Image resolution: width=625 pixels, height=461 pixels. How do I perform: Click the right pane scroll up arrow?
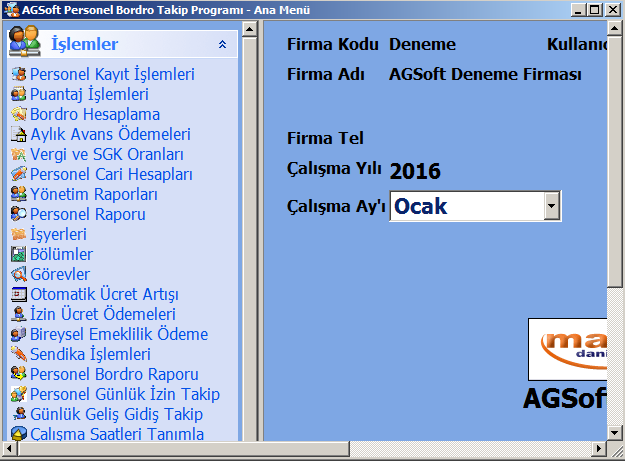click(x=614, y=29)
